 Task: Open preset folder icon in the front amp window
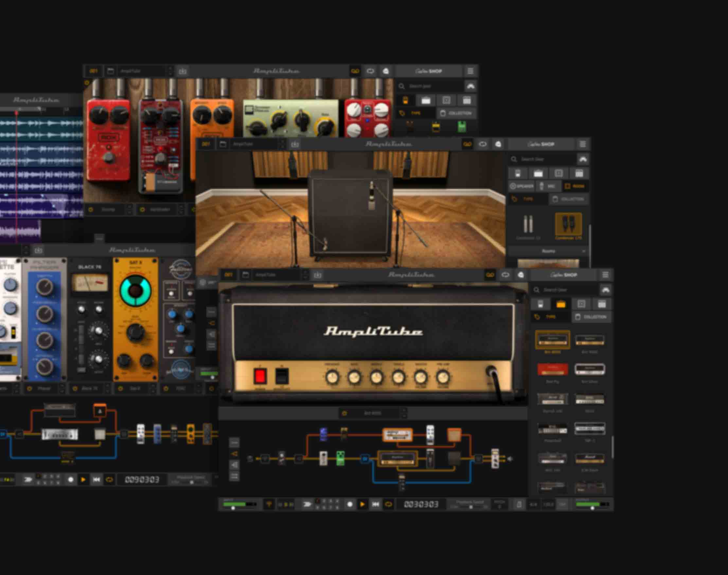tap(246, 275)
